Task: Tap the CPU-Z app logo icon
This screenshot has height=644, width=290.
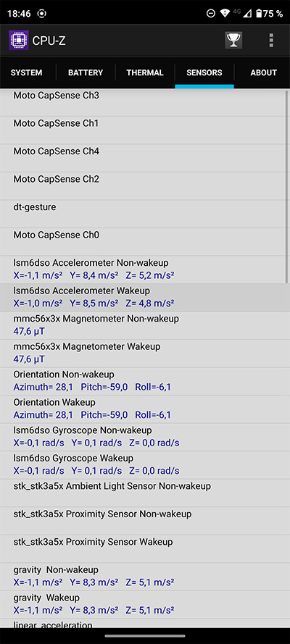Action: pyautogui.click(x=18, y=41)
